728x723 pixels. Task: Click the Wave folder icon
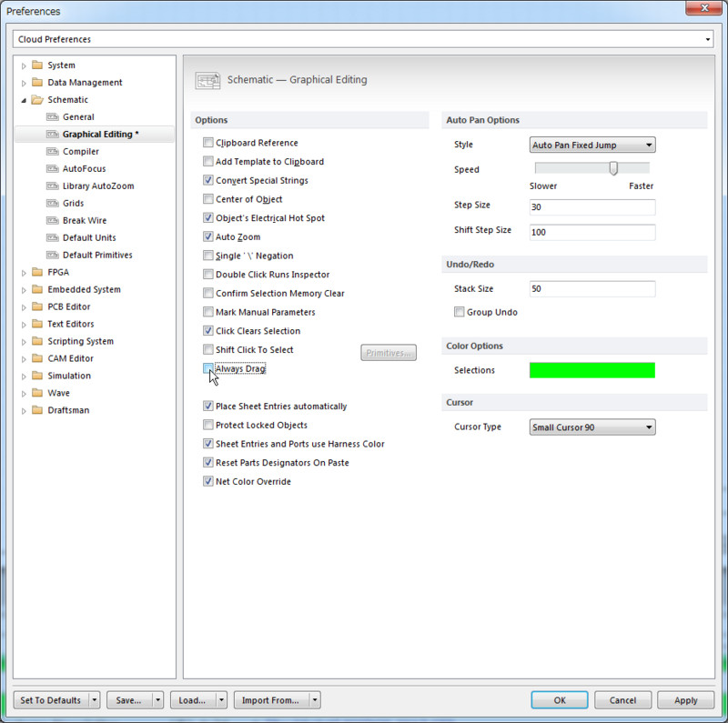[x=37, y=393]
